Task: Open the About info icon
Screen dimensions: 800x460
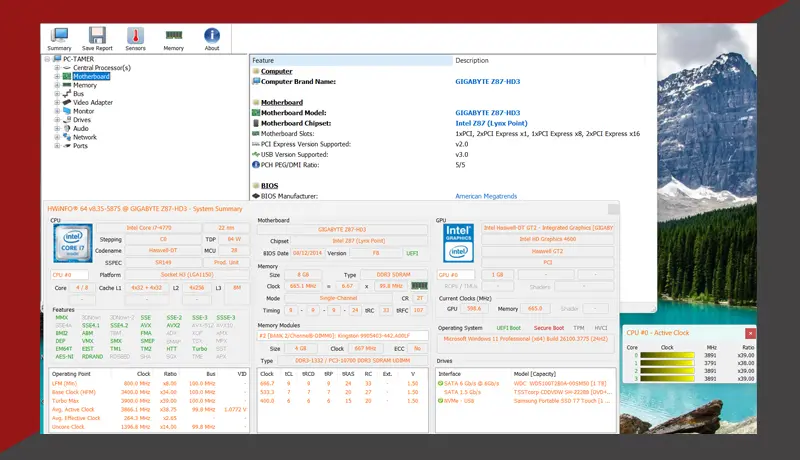Action: 212,35
